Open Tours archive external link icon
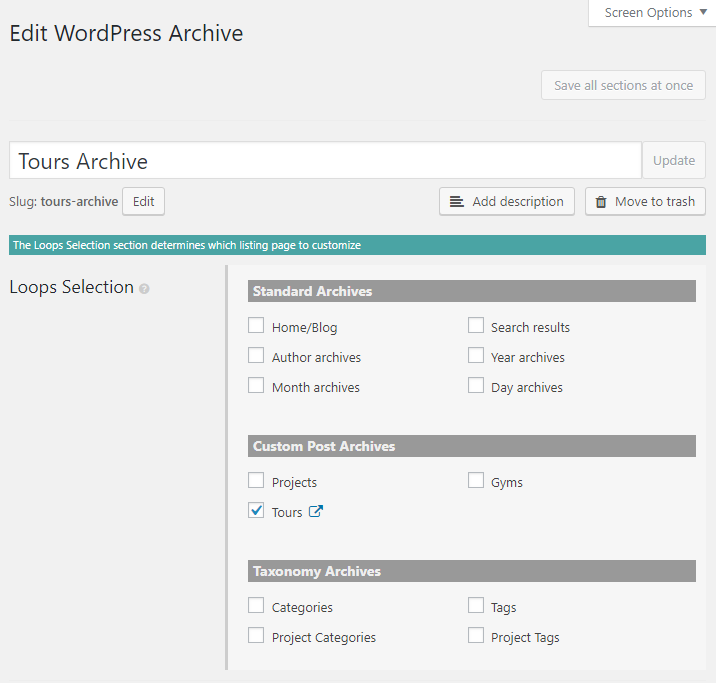The width and height of the screenshot is (716, 683). [x=316, y=511]
